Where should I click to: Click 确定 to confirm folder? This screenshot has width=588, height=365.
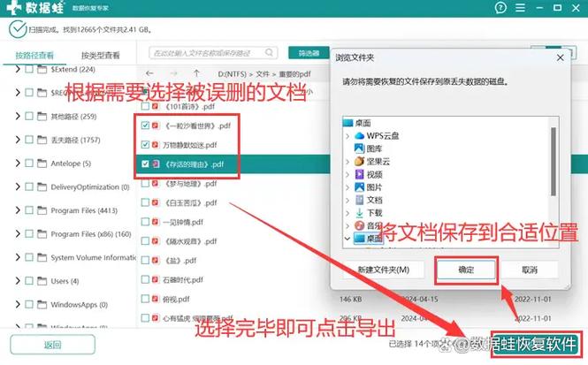(x=466, y=270)
